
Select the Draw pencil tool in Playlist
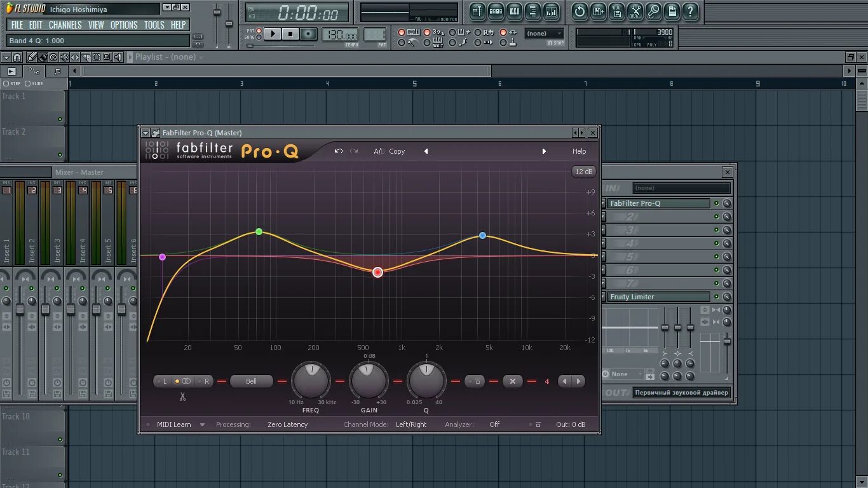pyautogui.click(x=32, y=57)
